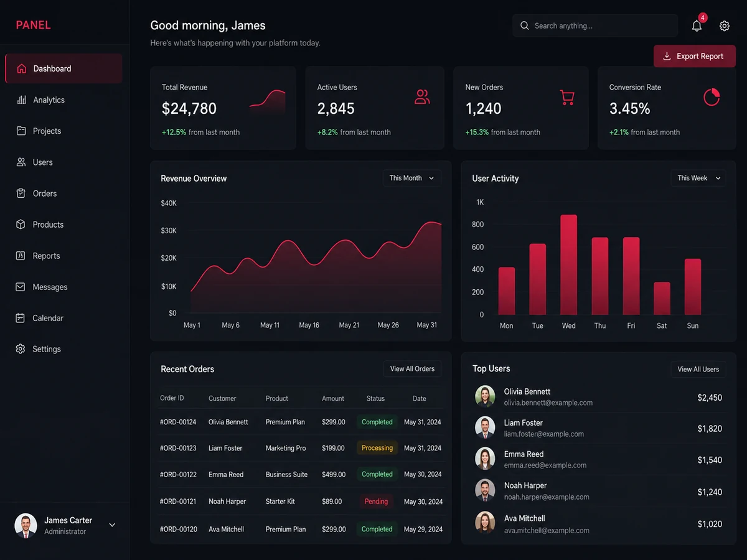Go to Projects in the sidebar

coord(63,131)
